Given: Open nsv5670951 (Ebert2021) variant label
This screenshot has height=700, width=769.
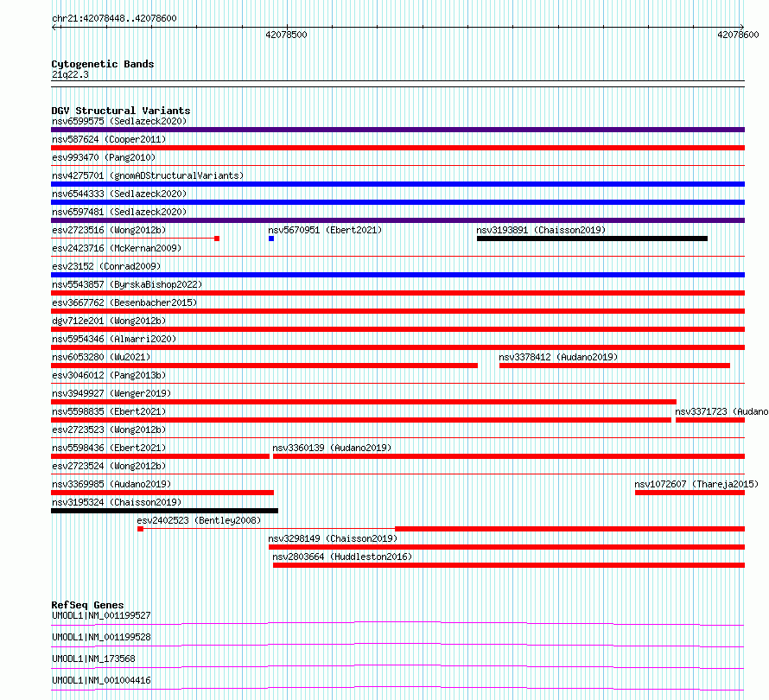Looking at the screenshot, I should click(x=325, y=230).
